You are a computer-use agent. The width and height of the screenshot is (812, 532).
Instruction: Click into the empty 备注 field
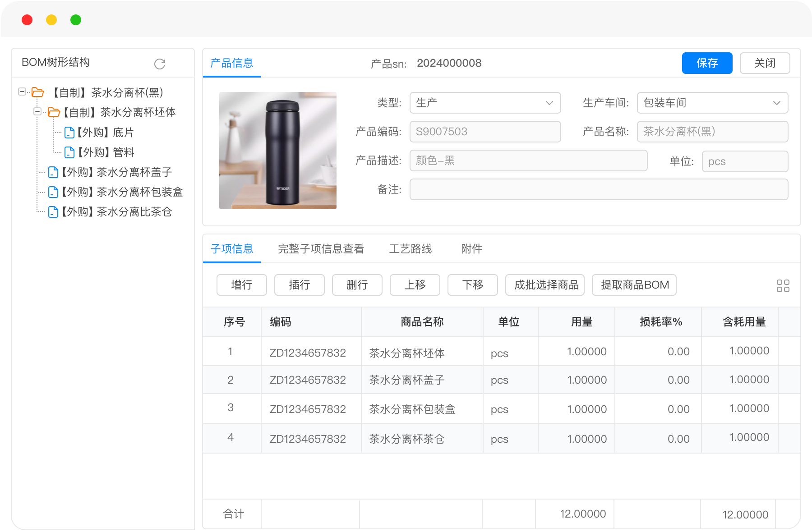click(599, 189)
